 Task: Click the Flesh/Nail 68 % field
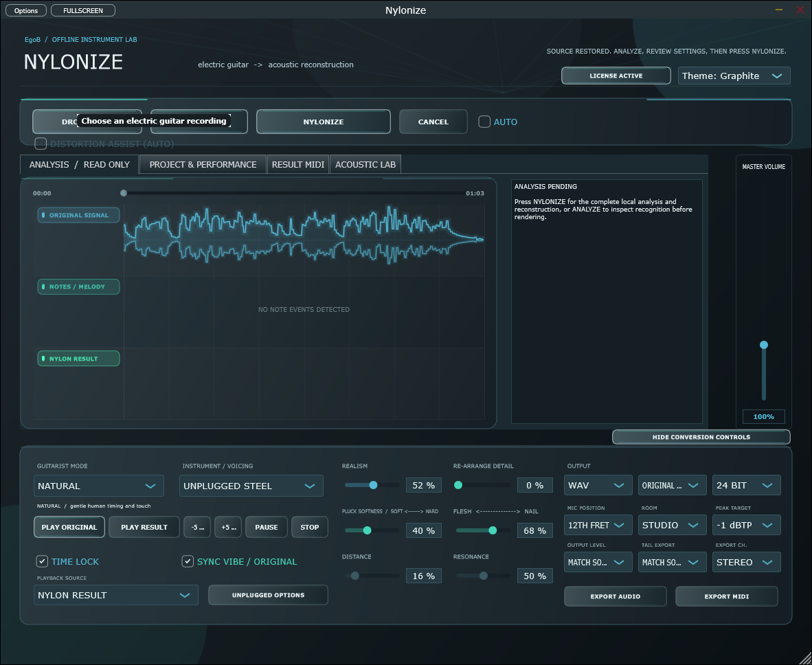[x=535, y=530]
